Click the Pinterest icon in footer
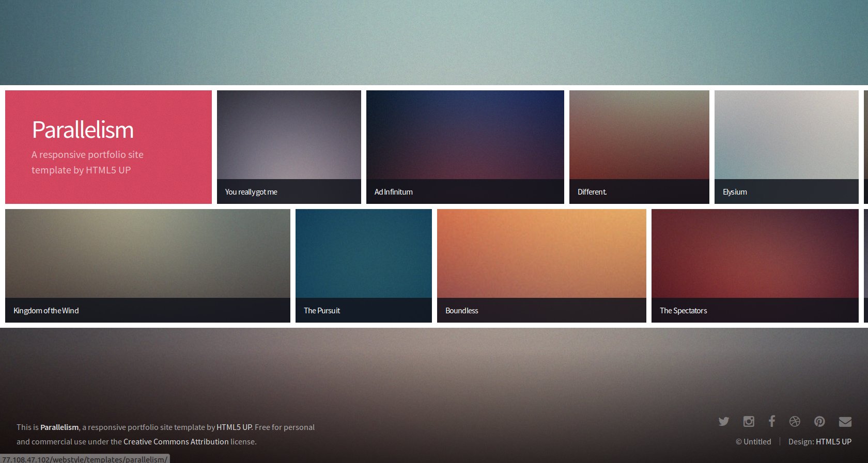Screen dimensions: 868x463 click(x=819, y=422)
